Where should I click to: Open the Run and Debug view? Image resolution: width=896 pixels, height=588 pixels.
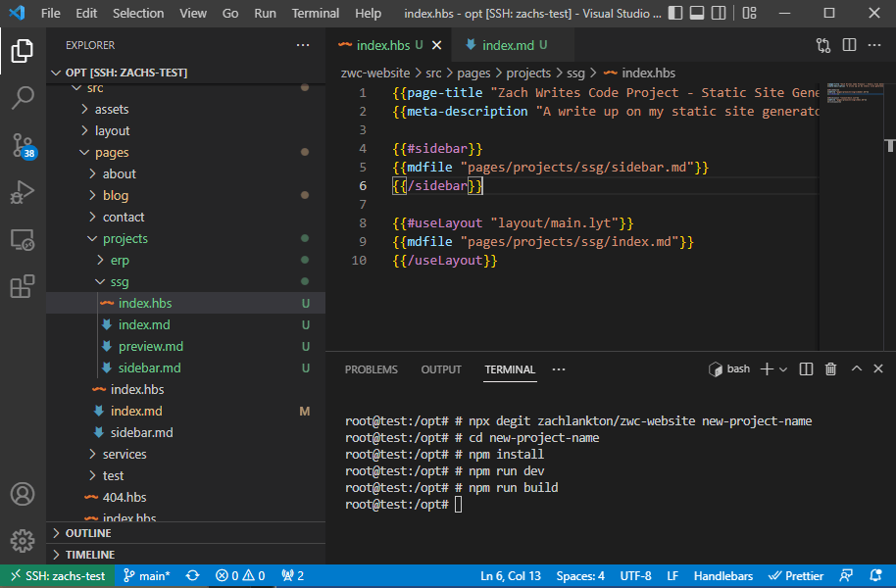click(x=22, y=192)
